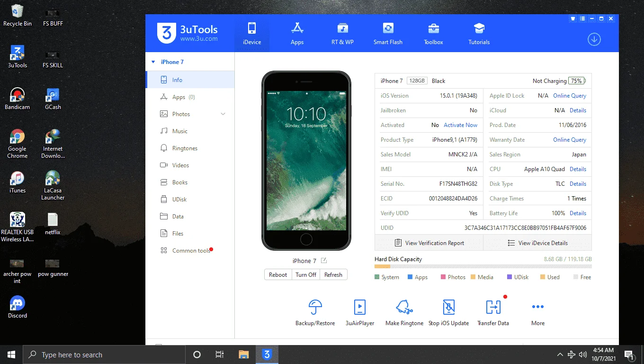Click the UDID value text
The width and height of the screenshot is (644, 364).
[525, 228]
